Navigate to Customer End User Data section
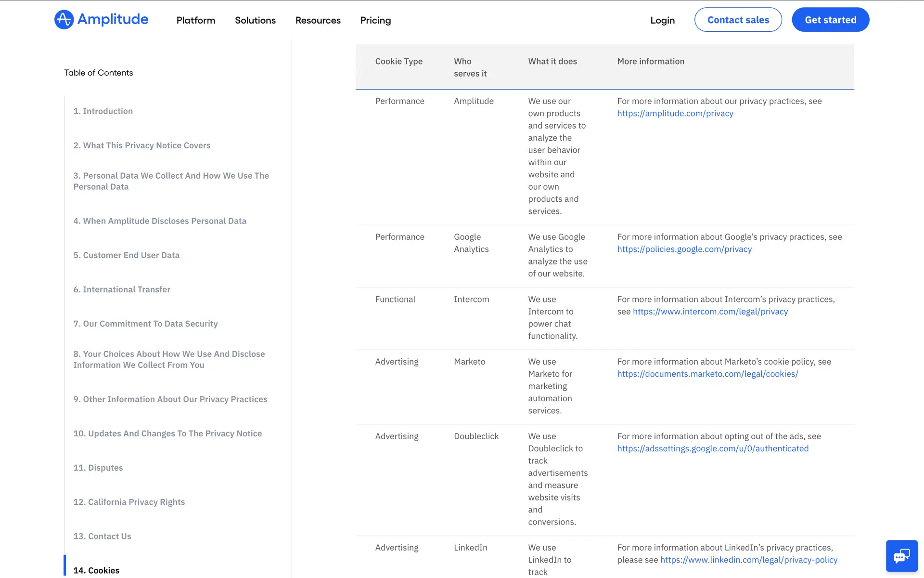 [127, 255]
